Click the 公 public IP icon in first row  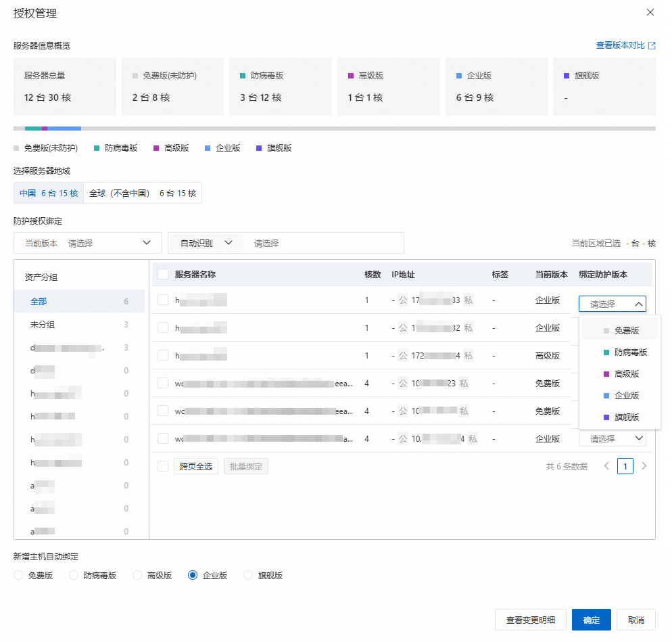[403, 300]
